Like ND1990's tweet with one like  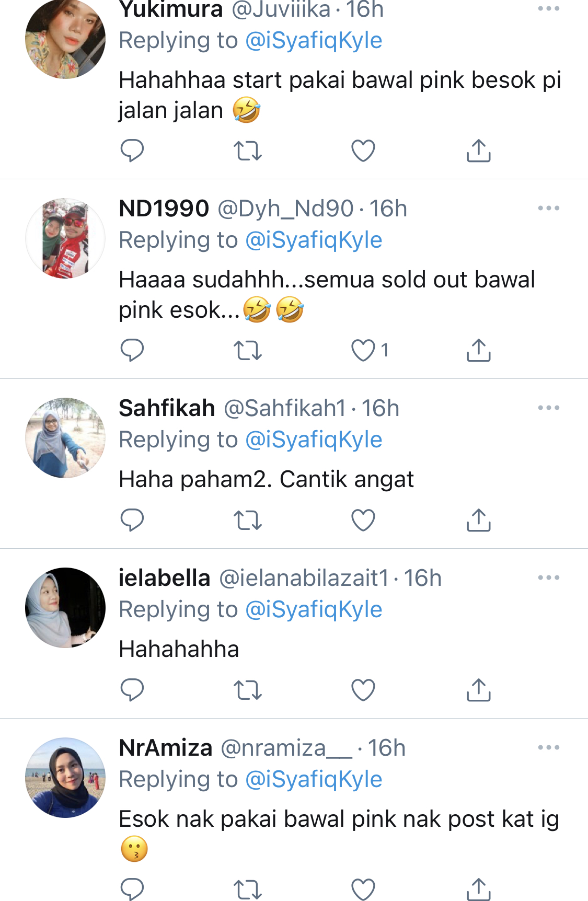(x=363, y=351)
